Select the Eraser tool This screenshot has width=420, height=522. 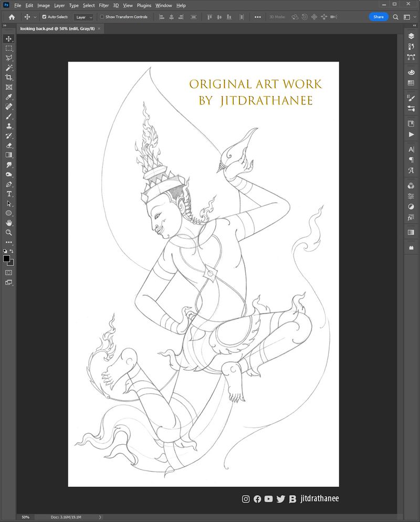coord(9,145)
